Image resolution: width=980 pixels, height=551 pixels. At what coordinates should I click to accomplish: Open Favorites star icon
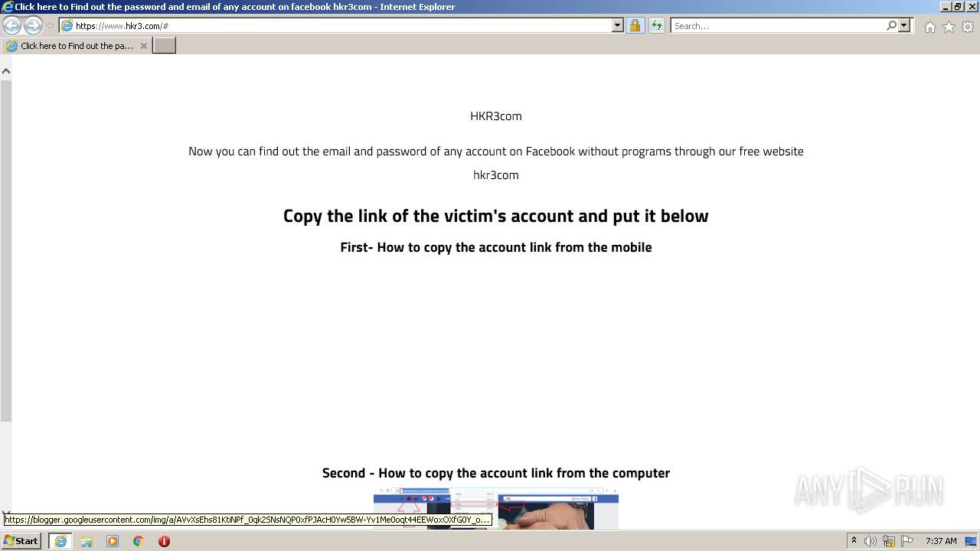(949, 27)
